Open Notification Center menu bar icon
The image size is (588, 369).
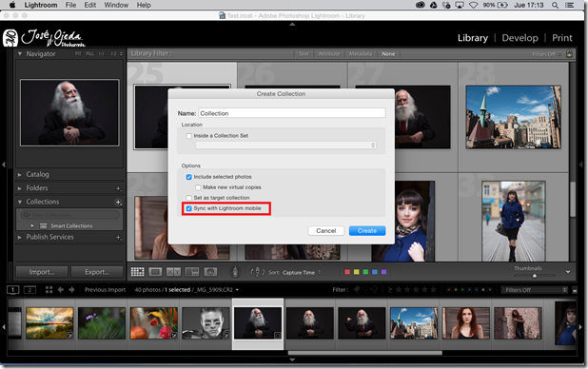570,5
